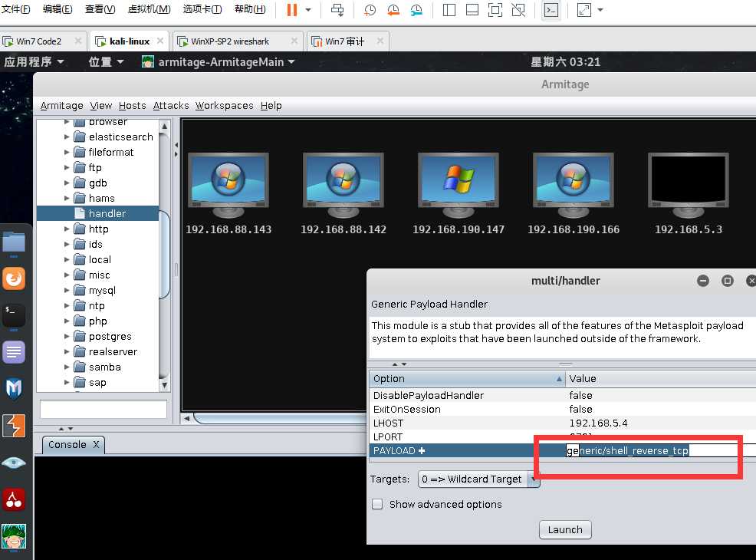
Task: Select unknown host 192.168.5.3 icon
Action: [688, 185]
